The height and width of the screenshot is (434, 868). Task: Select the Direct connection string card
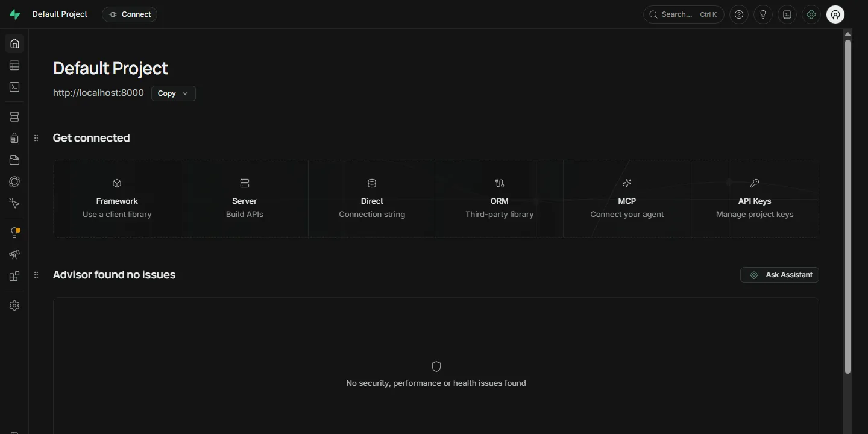coord(372,199)
